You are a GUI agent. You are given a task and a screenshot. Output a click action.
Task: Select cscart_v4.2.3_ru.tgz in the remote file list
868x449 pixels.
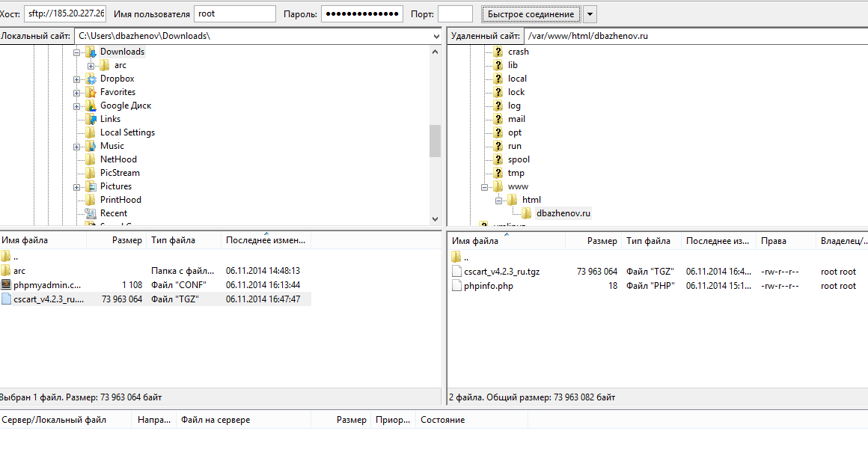click(x=501, y=272)
